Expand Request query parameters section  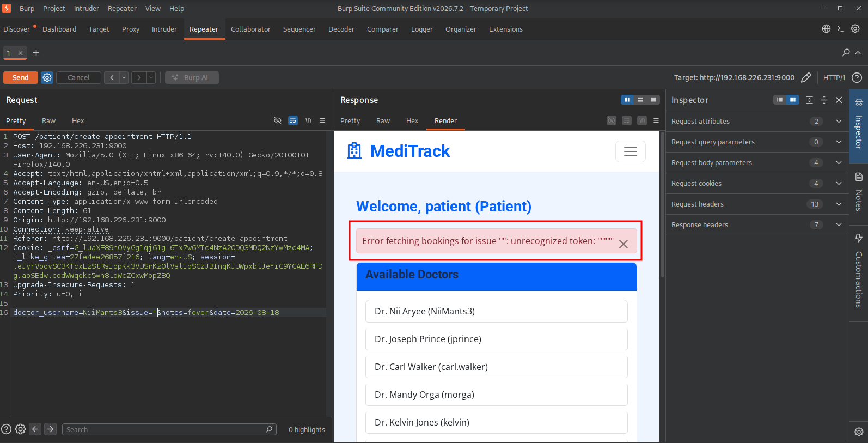point(757,142)
